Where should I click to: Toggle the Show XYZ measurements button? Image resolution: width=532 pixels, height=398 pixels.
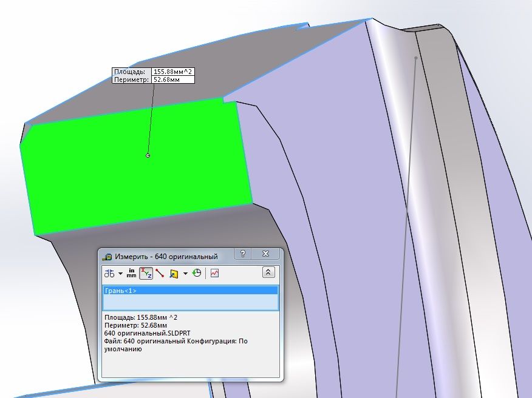(146, 273)
